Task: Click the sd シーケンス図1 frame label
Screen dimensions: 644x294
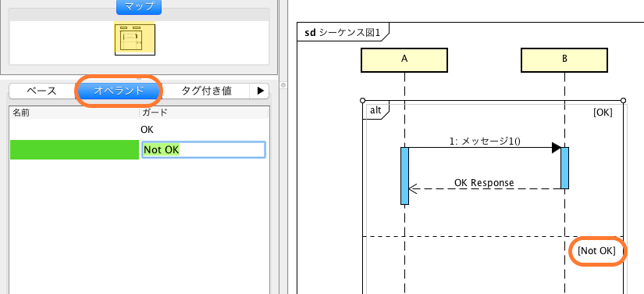Action: [x=342, y=33]
